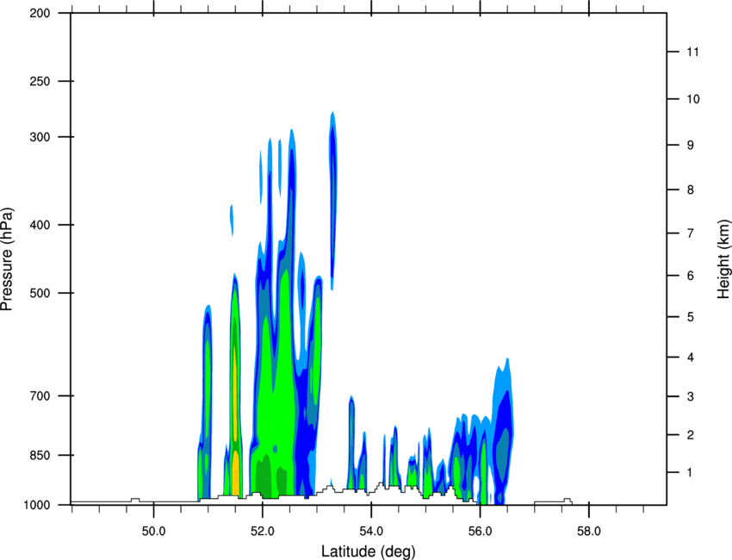Pick the 5 km height label
Viewport: 732px width, 560px height.
[690, 317]
